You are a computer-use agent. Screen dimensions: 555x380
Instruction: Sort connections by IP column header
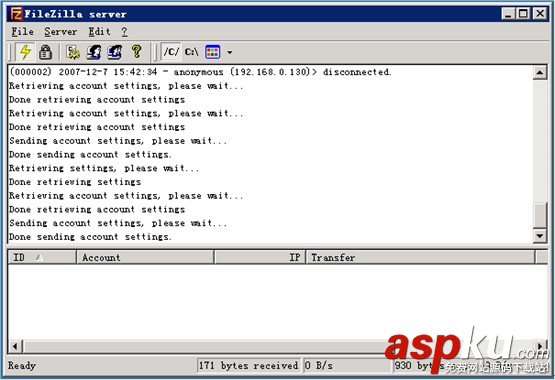point(260,257)
